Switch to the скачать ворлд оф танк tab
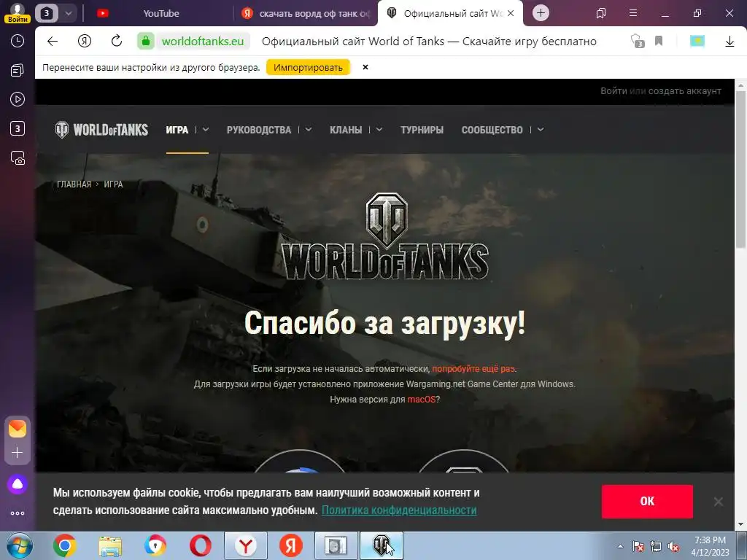747x560 pixels. point(306,13)
